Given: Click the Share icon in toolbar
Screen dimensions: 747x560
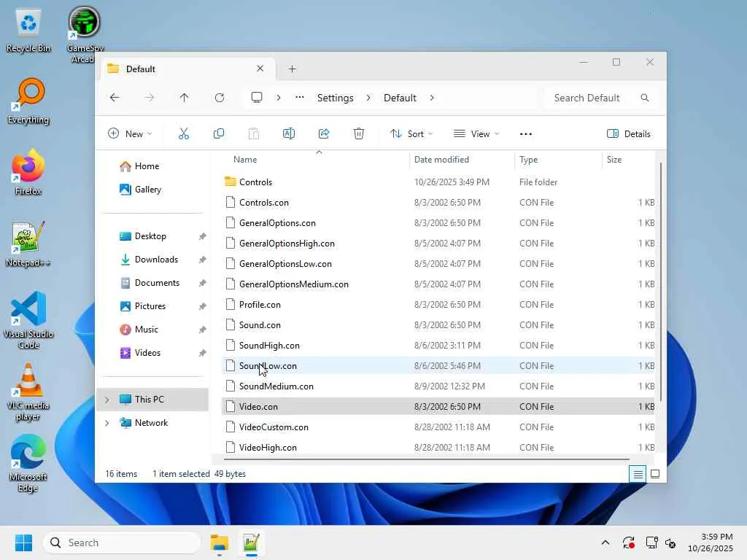Looking at the screenshot, I should [x=324, y=134].
